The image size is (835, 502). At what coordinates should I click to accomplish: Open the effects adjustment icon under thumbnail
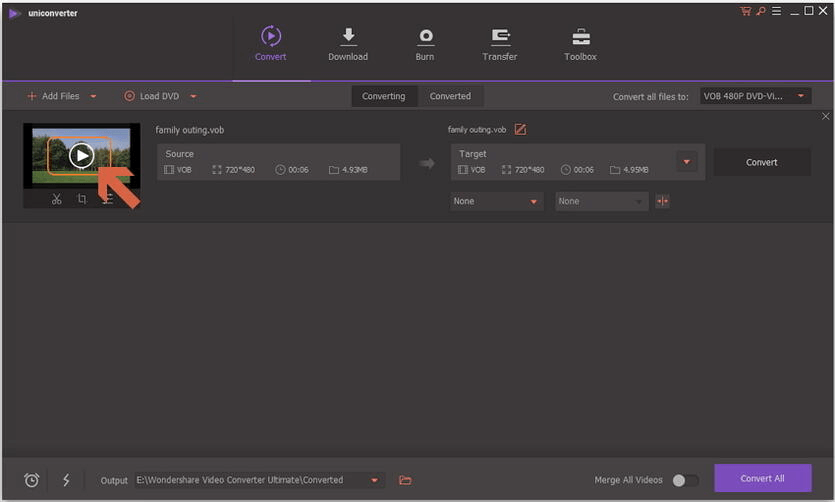107,199
